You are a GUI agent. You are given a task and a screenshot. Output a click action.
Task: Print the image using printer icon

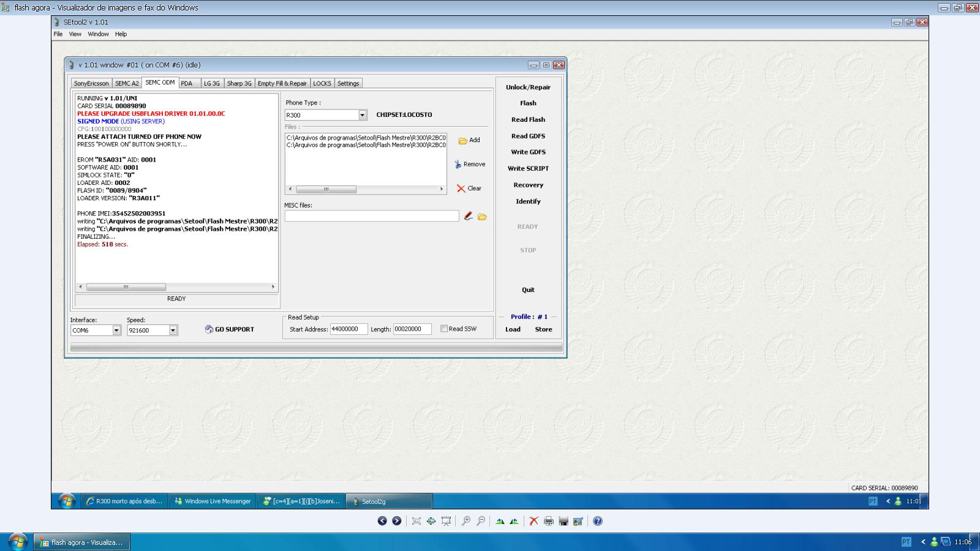coord(549,521)
